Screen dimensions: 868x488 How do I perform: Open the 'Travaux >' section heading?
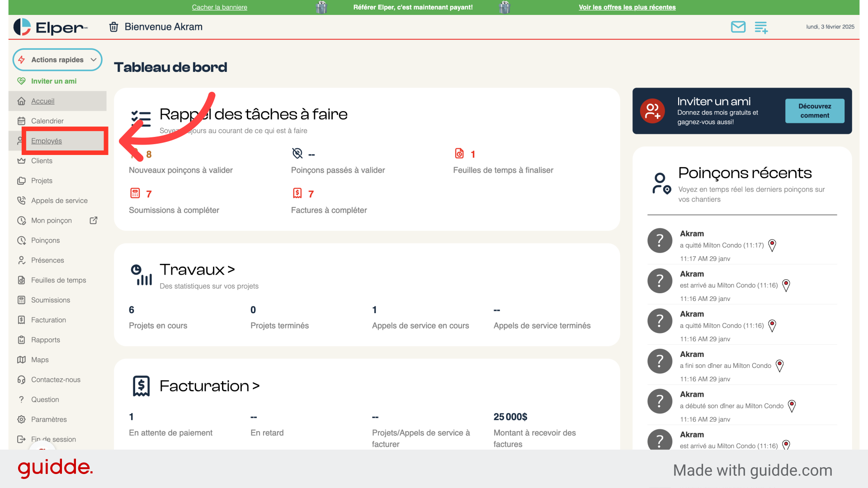tap(197, 270)
